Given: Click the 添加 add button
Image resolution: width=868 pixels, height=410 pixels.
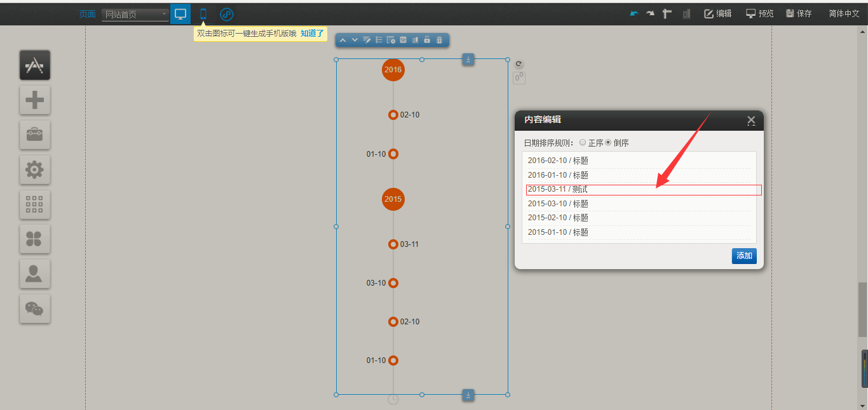Looking at the screenshot, I should [744, 256].
